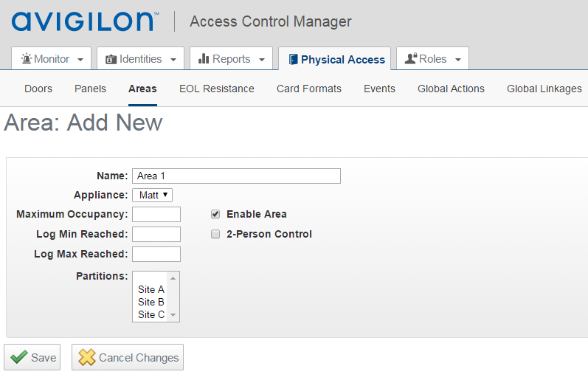Open the Card Formats tab

(308, 89)
